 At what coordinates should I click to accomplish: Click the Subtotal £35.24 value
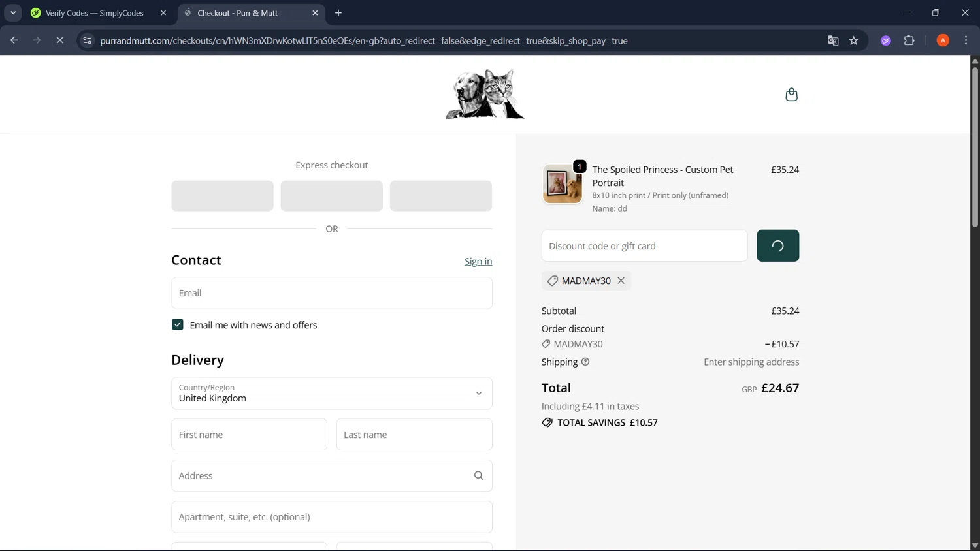point(785,311)
